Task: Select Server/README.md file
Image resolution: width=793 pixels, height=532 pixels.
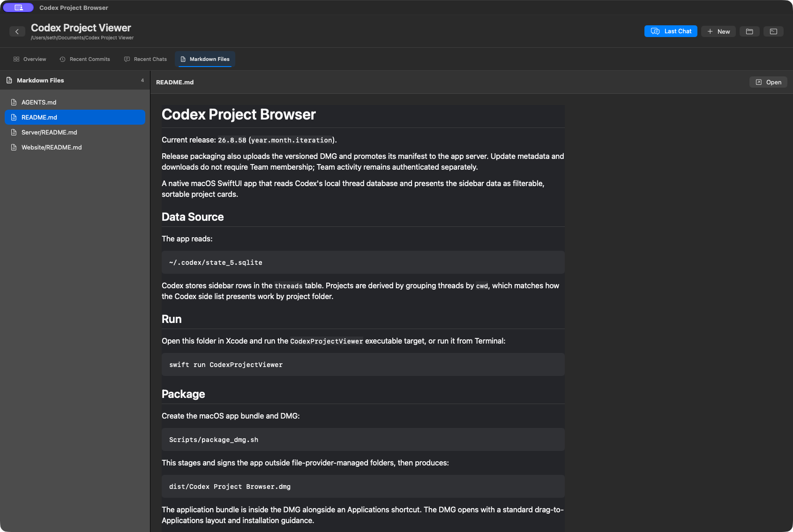Action: click(75, 132)
